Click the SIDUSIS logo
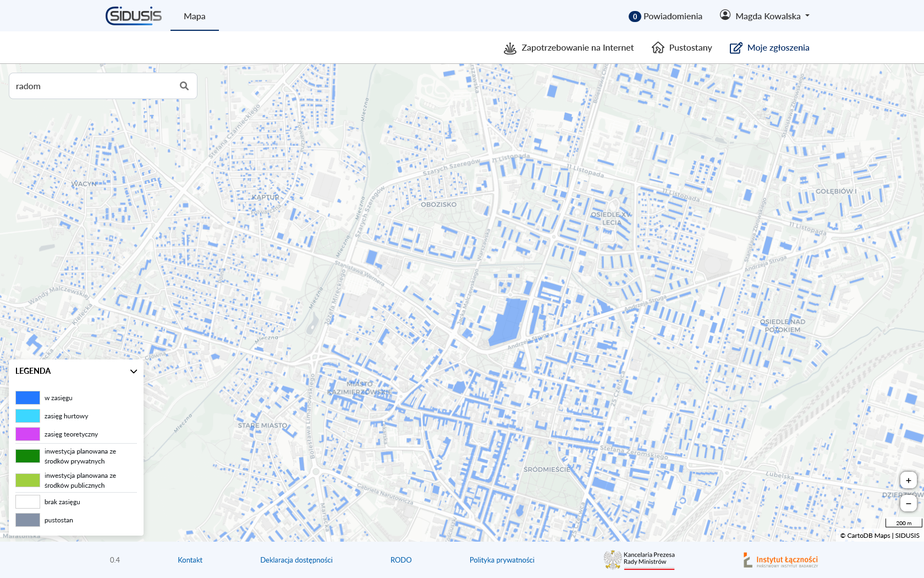The height and width of the screenshot is (578, 924). 134,16
